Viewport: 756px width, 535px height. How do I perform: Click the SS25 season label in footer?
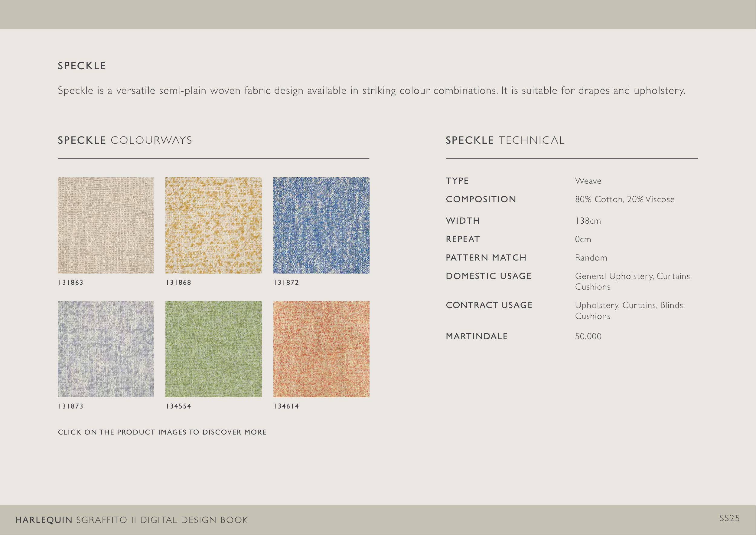coord(729,518)
